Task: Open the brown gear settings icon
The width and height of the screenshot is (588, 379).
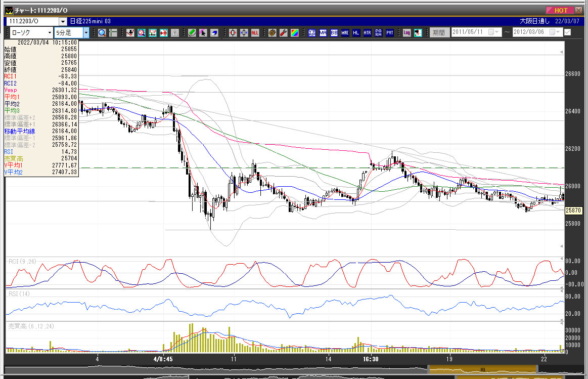Action: point(272,33)
